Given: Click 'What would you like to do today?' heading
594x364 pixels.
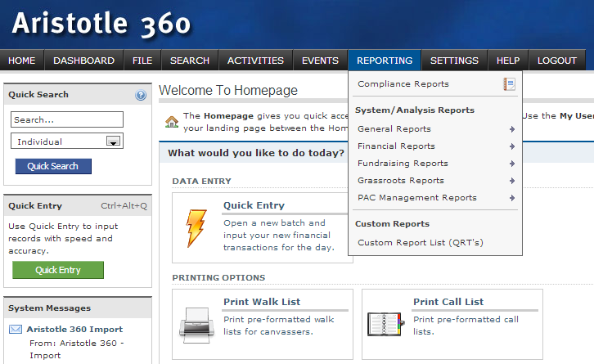Looking at the screenshot, I should 256,153.
